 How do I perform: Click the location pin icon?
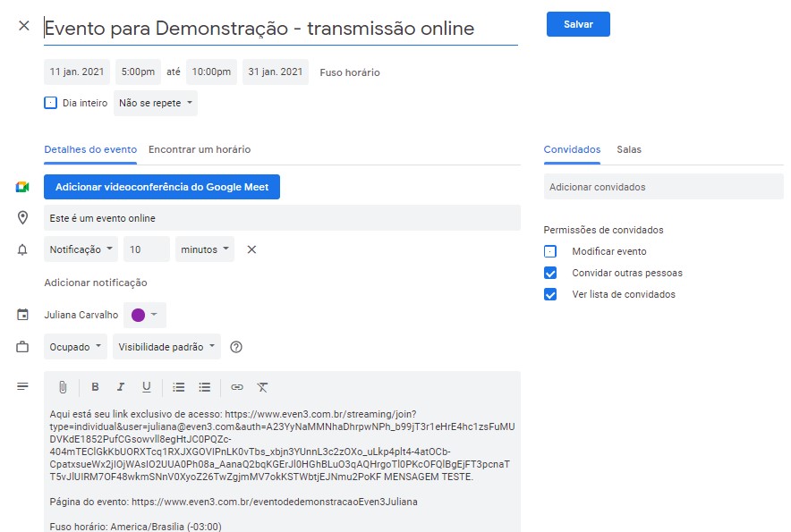[22, 218]
